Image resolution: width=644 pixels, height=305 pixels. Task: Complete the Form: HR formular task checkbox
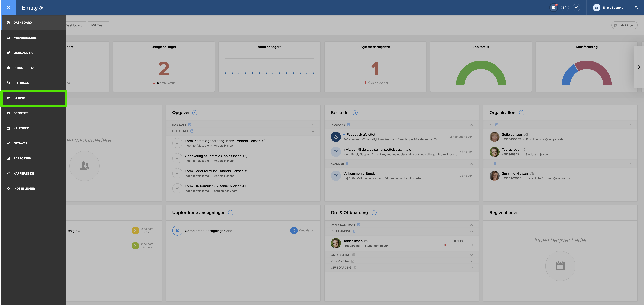point(177,188)
